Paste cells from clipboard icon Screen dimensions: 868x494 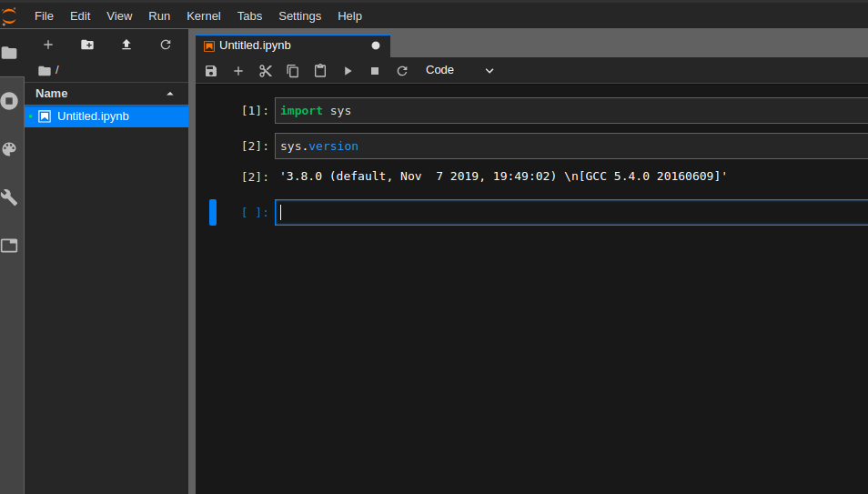(x=320, y=71)
